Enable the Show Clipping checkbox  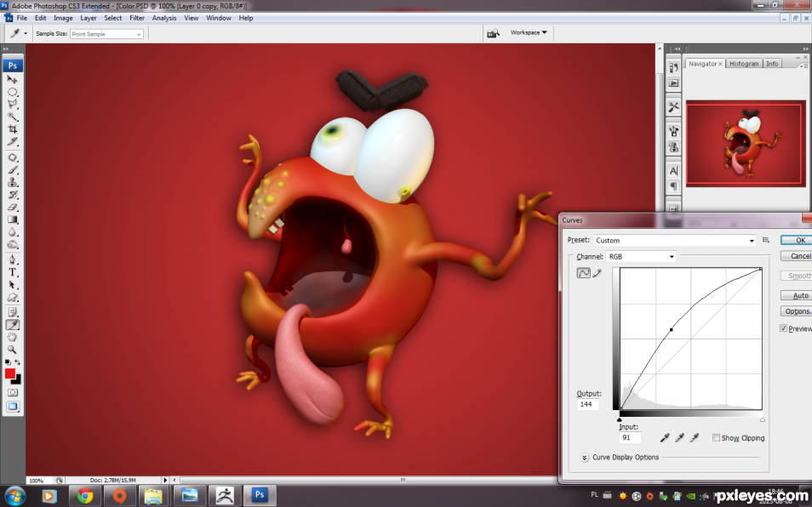click(x=716, y=438)
